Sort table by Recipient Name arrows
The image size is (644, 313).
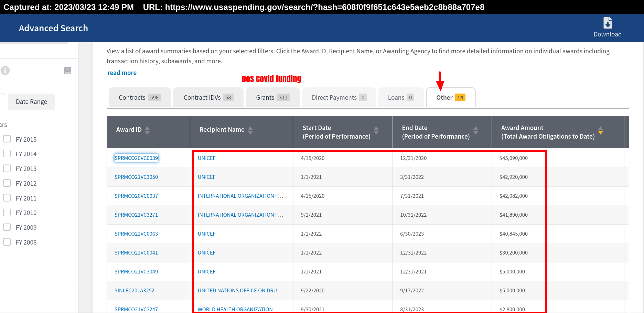click(250, 130)
